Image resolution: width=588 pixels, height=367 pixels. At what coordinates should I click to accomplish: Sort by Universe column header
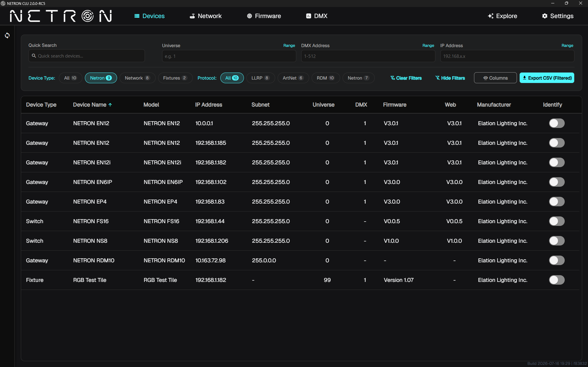[324, 105]
